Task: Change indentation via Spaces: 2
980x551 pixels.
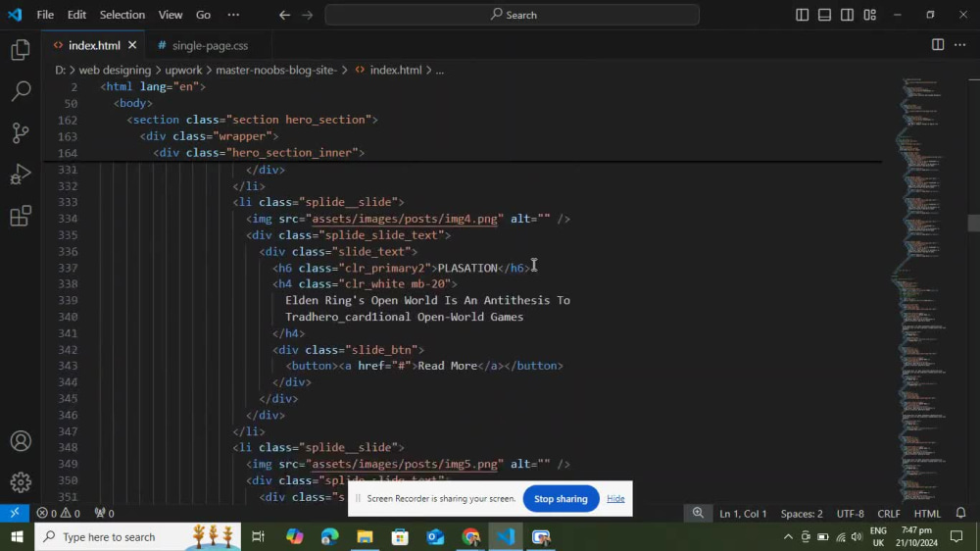Action: (802, 514)
